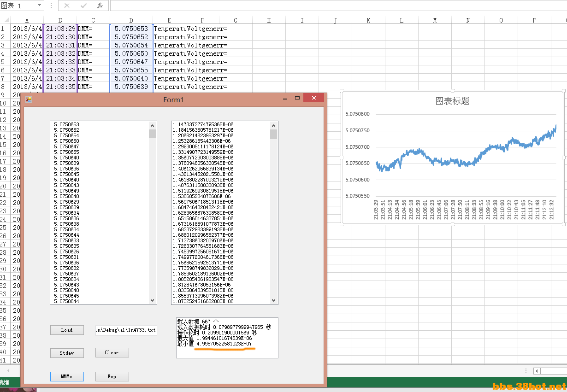Click the Stdev button
Screen dimensions: 567x392
pyautogui.click(x=67, y=353)
